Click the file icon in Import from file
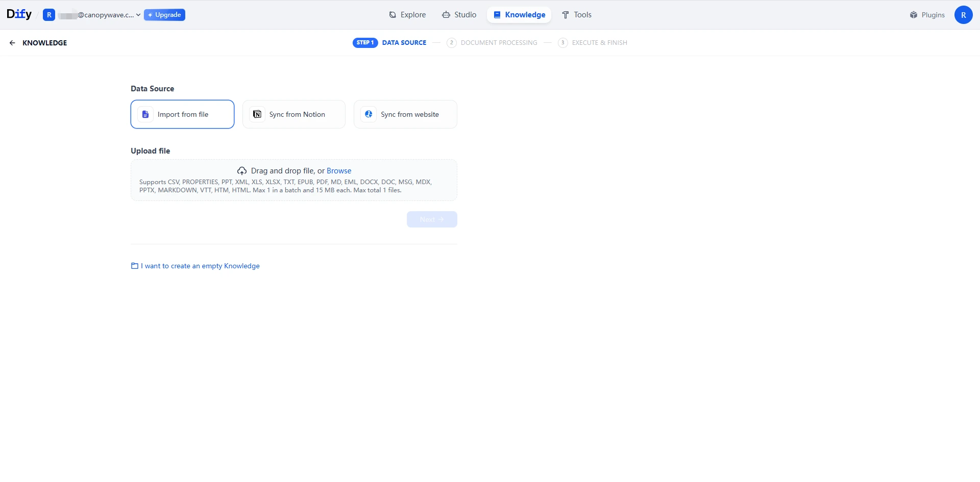 (x=145, y=114)
